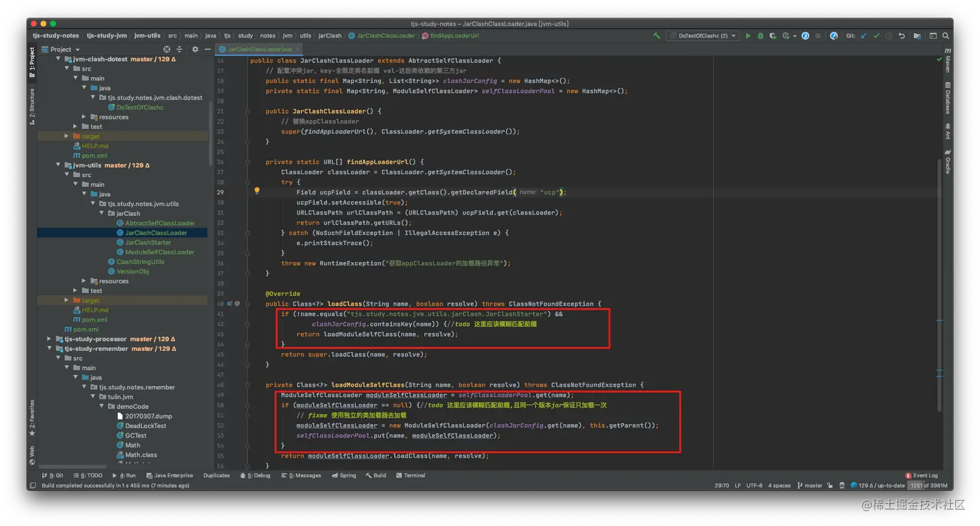
Task: Toggle the fold marker at line 26
Action: point(248,161)
